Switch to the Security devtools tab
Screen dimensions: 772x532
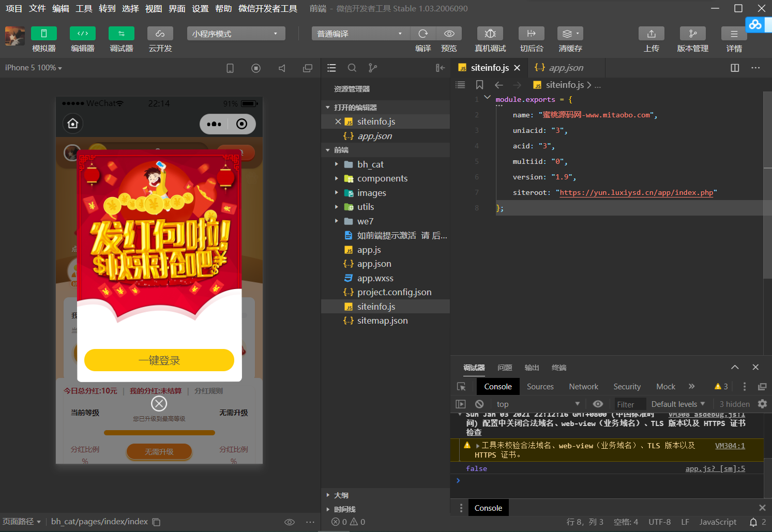pyautogui.click(x=627, y=387)
